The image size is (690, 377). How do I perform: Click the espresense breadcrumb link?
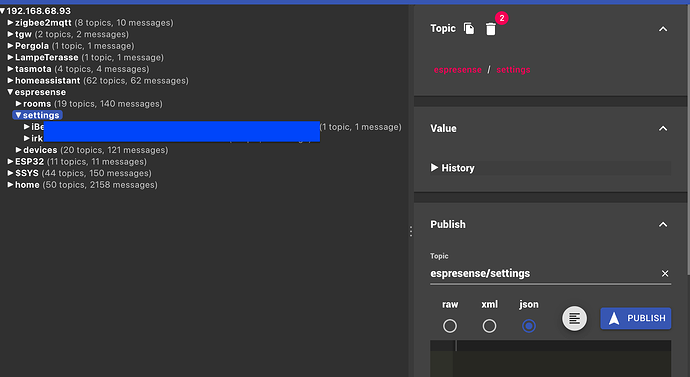click(x=458, y=70)
